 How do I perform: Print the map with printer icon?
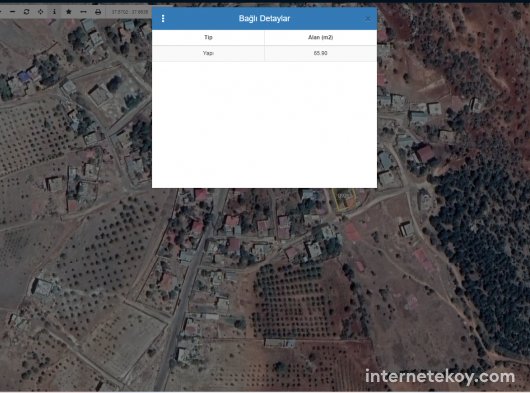[98, 12]
